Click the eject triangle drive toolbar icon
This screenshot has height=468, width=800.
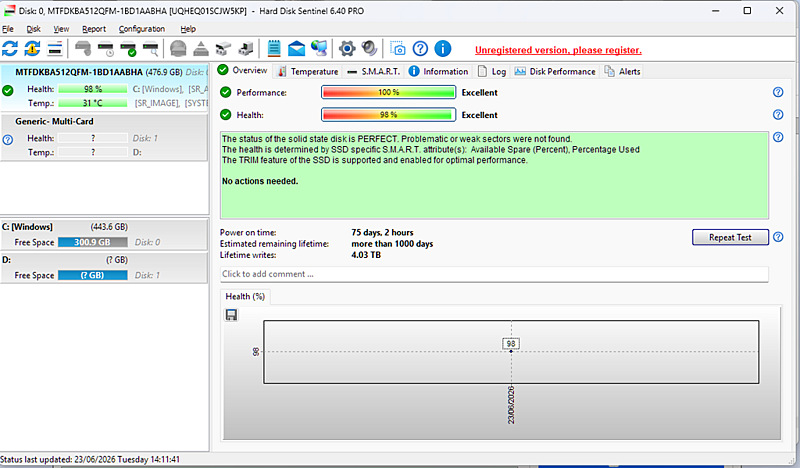tap(201, 49)
